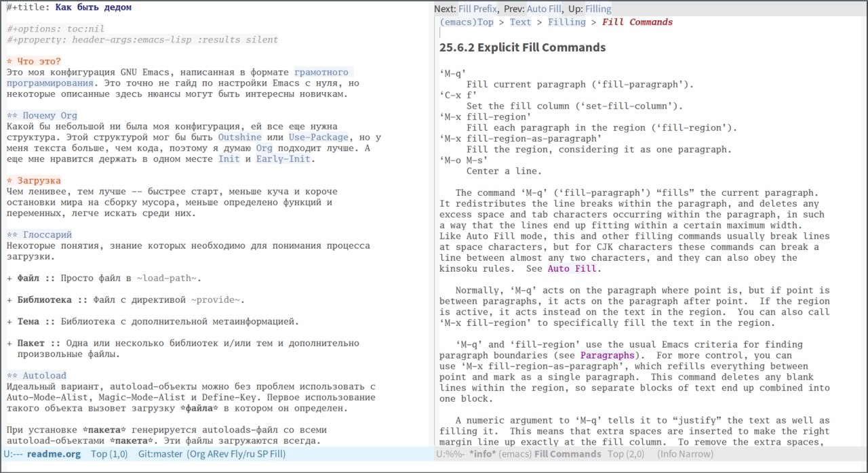Click the #+property header-args line
The image size is (868, 473).
click(142, 40)
